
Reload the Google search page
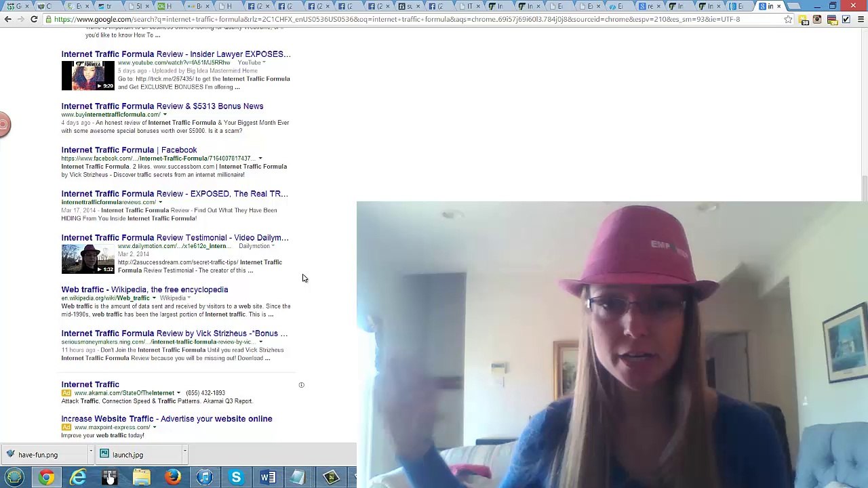34,20
